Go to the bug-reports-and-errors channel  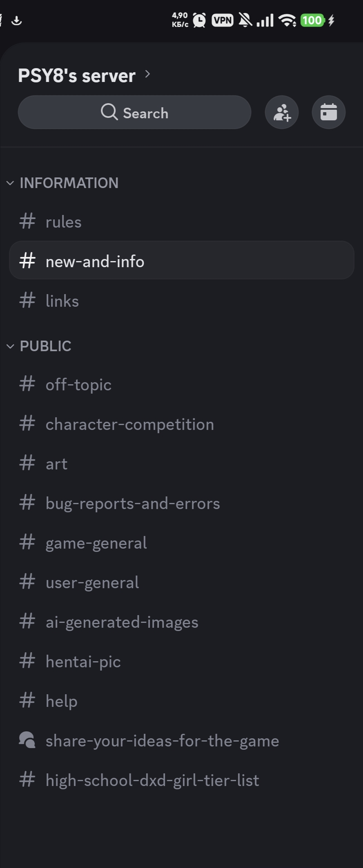(x=182, y=503)
